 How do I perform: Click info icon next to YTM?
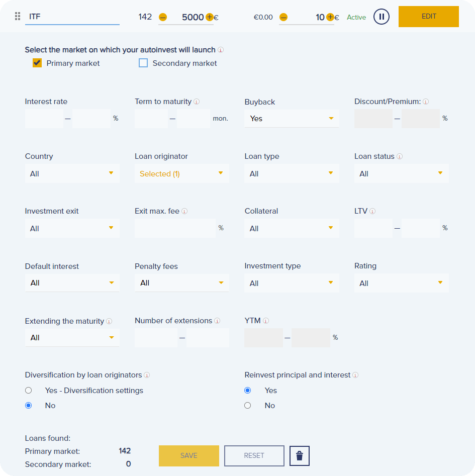click(x=266, y=321)
